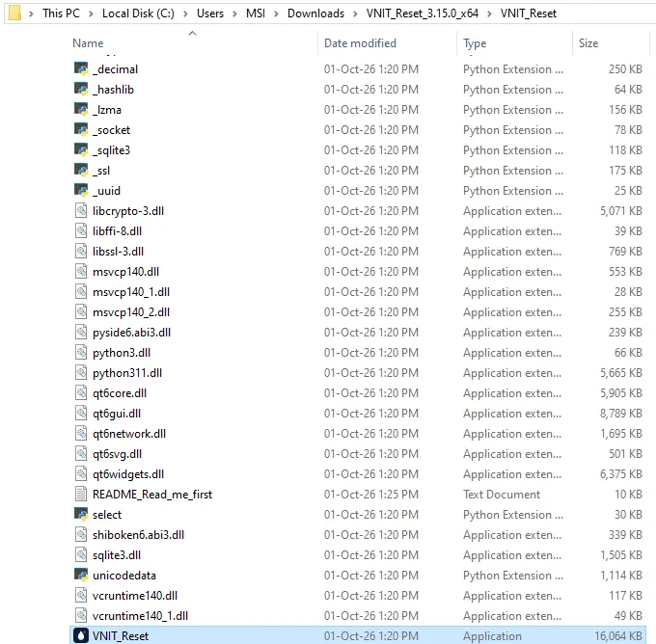This screenshot has height=644, width=656.
Task: Navigate to Users breadcrumb folder
Action: point(210,13)
